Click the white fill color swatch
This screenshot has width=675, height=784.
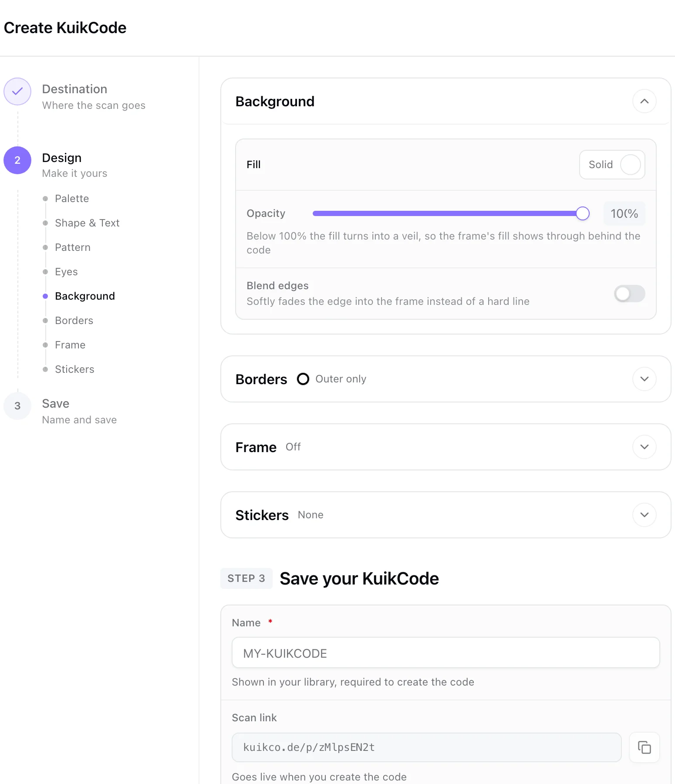click(630, 165)
